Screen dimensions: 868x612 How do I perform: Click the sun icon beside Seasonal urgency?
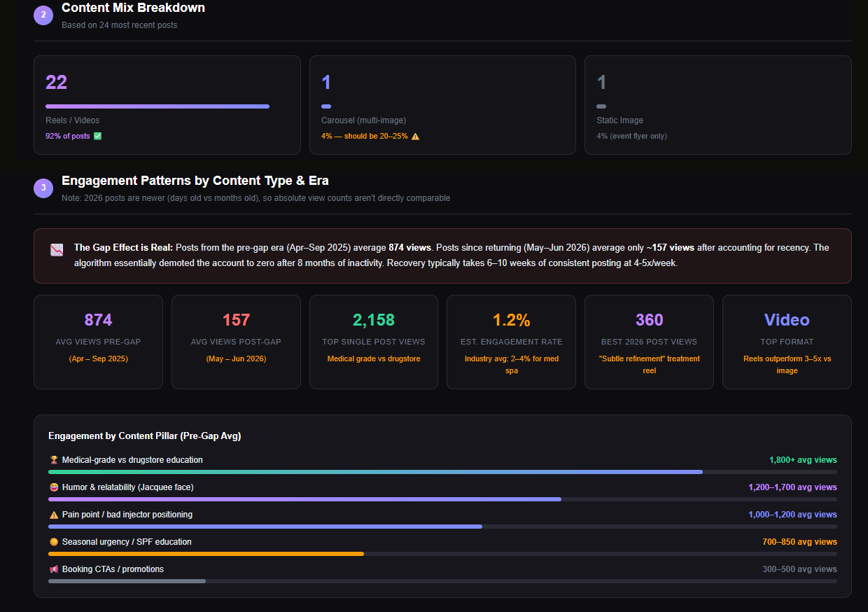[53, 542]
